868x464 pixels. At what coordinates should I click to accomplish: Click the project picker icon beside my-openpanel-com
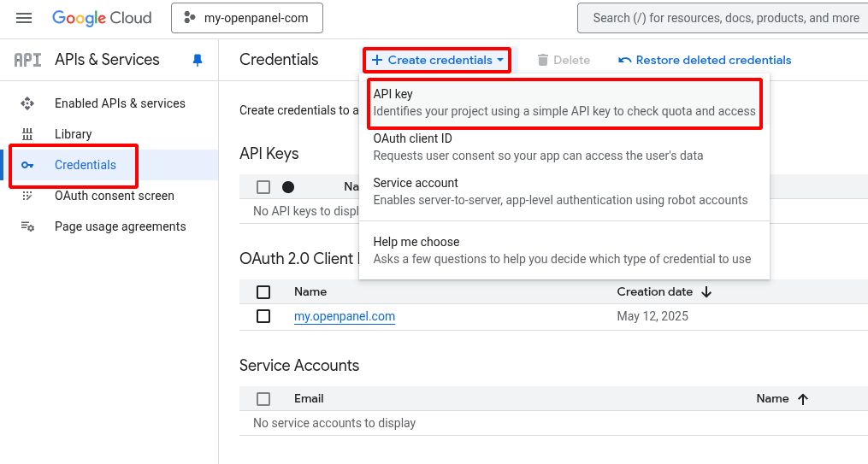[189, 18]
